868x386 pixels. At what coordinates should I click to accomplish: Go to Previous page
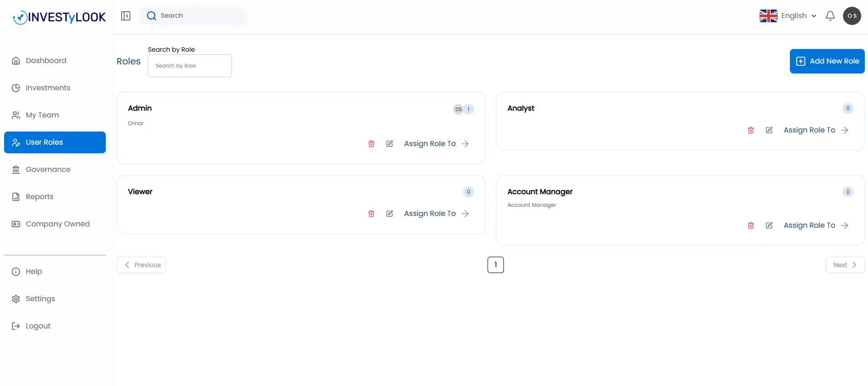coord(141,265)
